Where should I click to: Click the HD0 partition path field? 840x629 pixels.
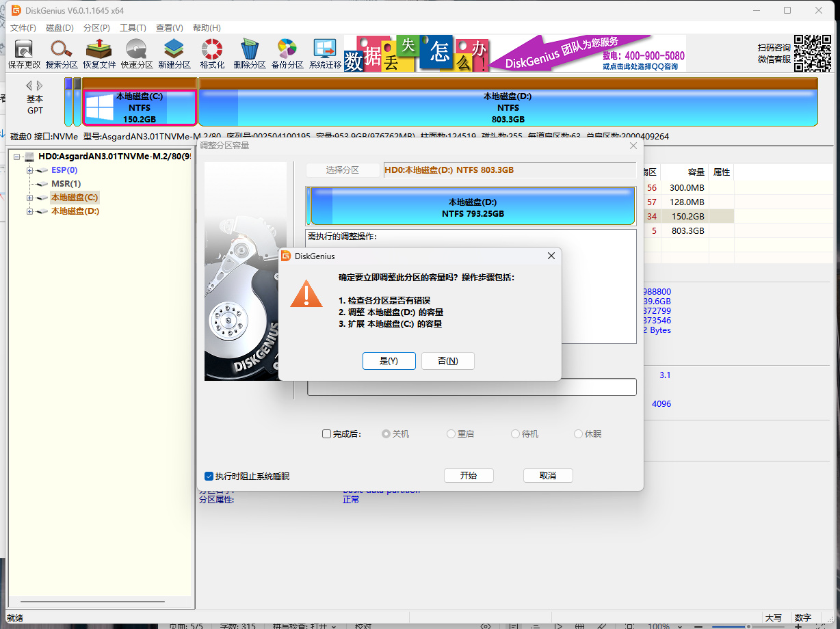pyautogui.click(x=510, y=170)
